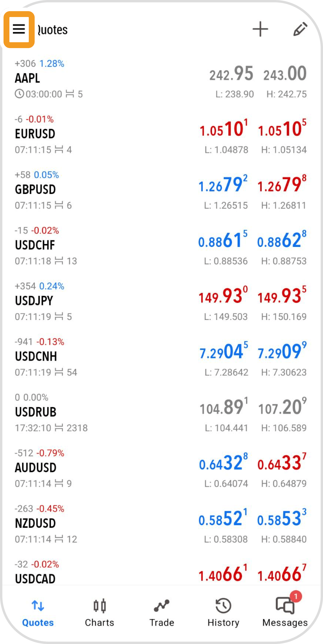The height and width of the screenshot is (644, 323).
Task: Tap the USDCNH symbol row
Action: [x=36, y=357]
